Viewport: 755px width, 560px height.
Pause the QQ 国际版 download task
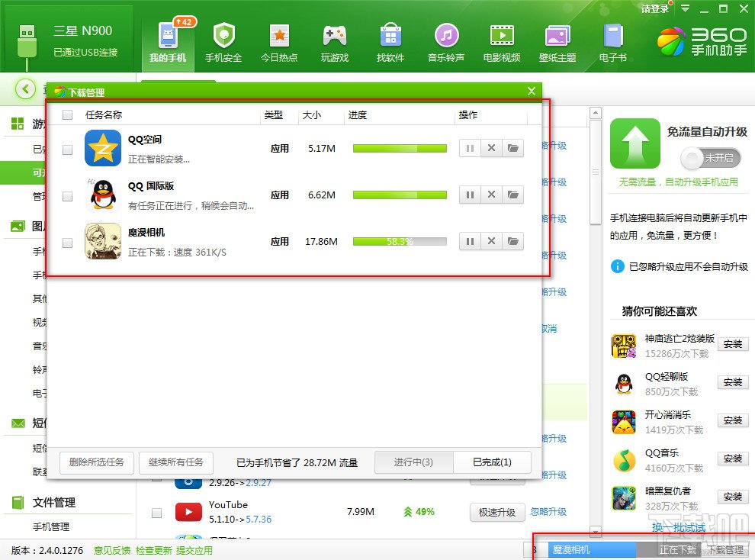pos(470,195)
